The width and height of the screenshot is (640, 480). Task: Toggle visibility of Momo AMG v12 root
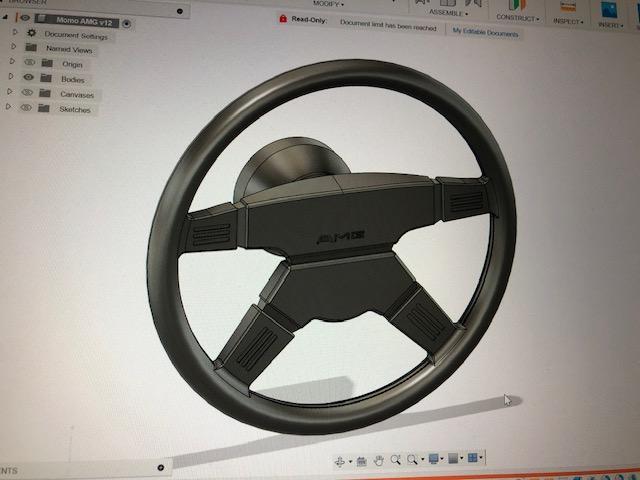25,18
